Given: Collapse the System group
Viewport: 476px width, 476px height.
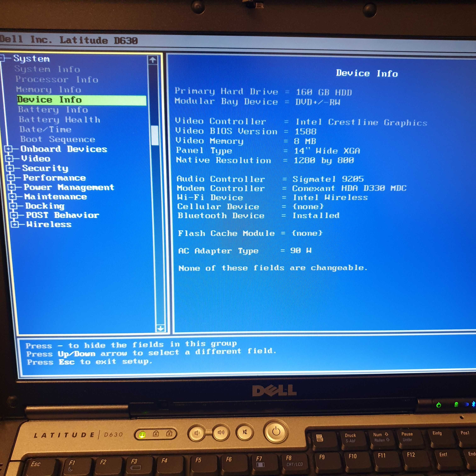Looking at the screenshot, I should tap(2, 58).
